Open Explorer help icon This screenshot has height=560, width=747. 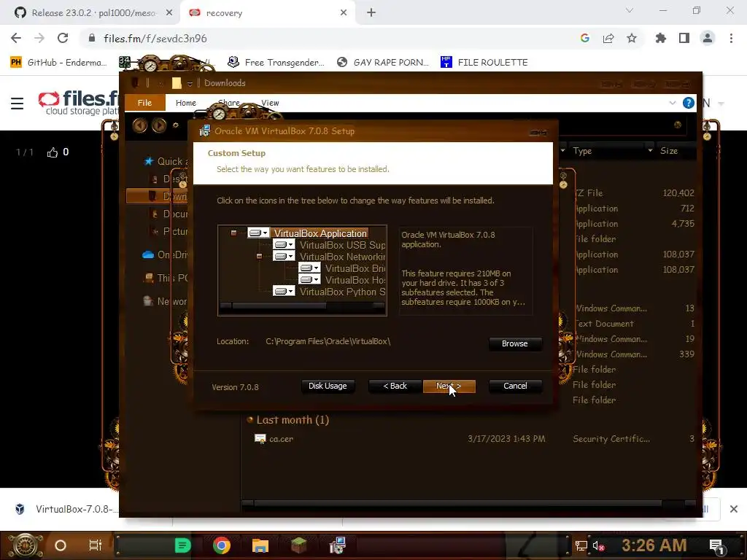point(689,103)
